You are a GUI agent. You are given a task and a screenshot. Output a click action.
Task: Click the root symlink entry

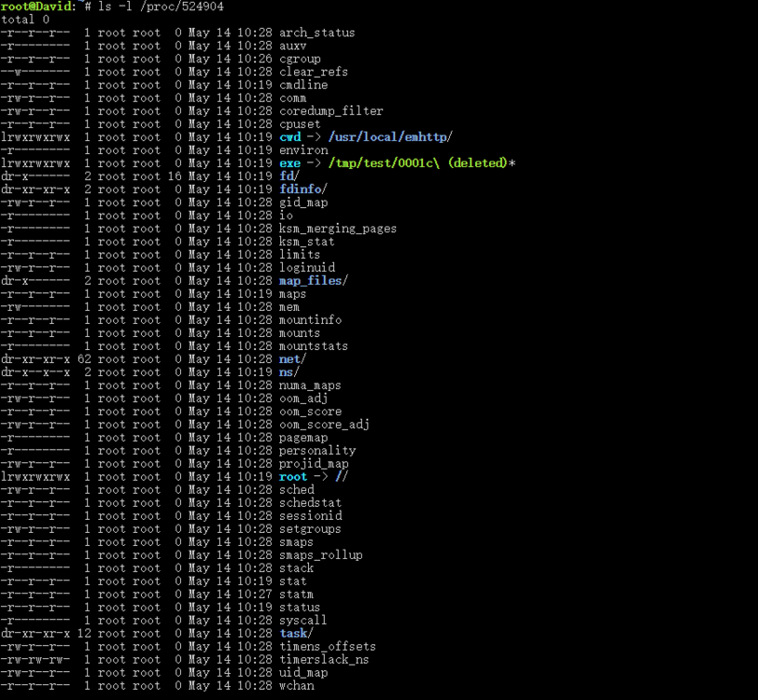293,477
